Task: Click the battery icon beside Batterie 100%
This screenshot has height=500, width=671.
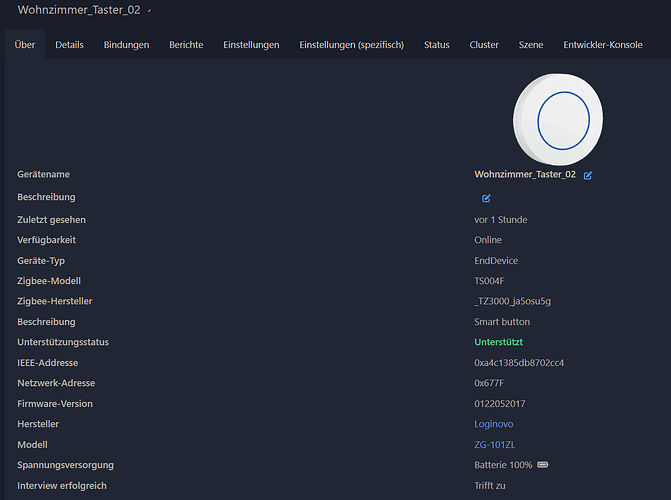Action: [x=543, y=465]
